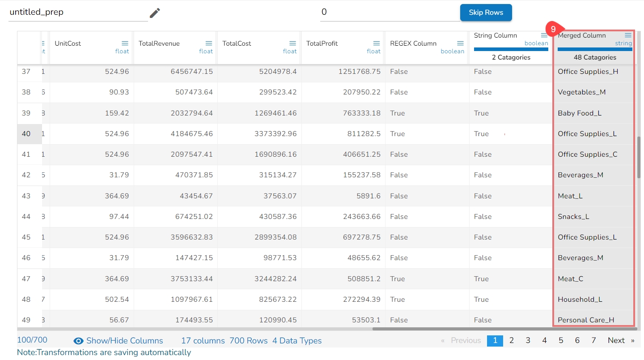This screenshot has height=360, width=644.
Task: Open the String Column menu icon
Action: click(x=544, y=35)
